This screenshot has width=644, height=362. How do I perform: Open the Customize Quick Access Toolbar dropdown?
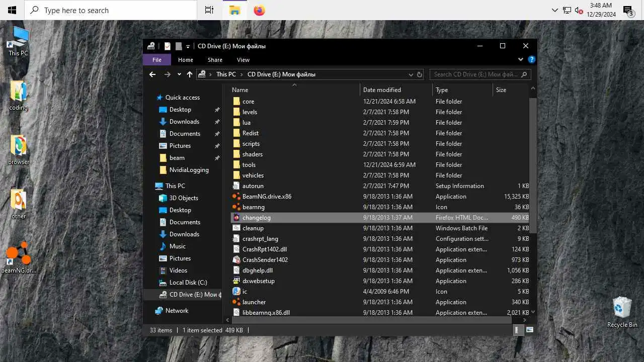coord(188,46)
